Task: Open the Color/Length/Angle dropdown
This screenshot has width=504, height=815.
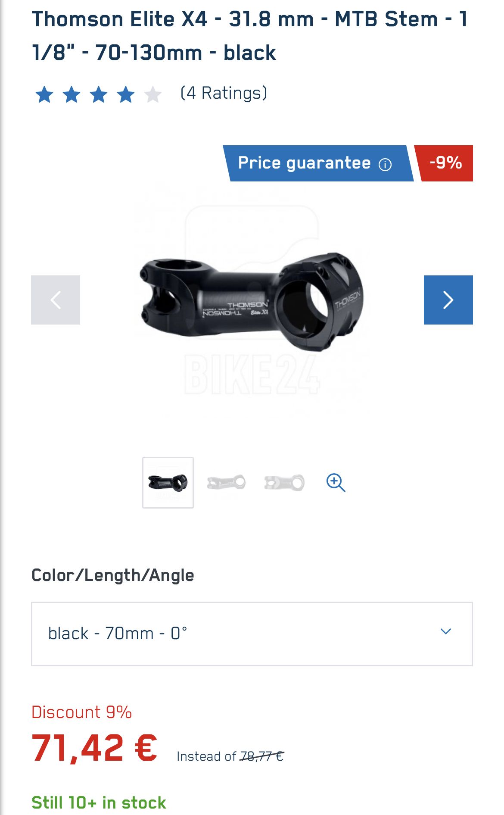Action: (252, 634)
